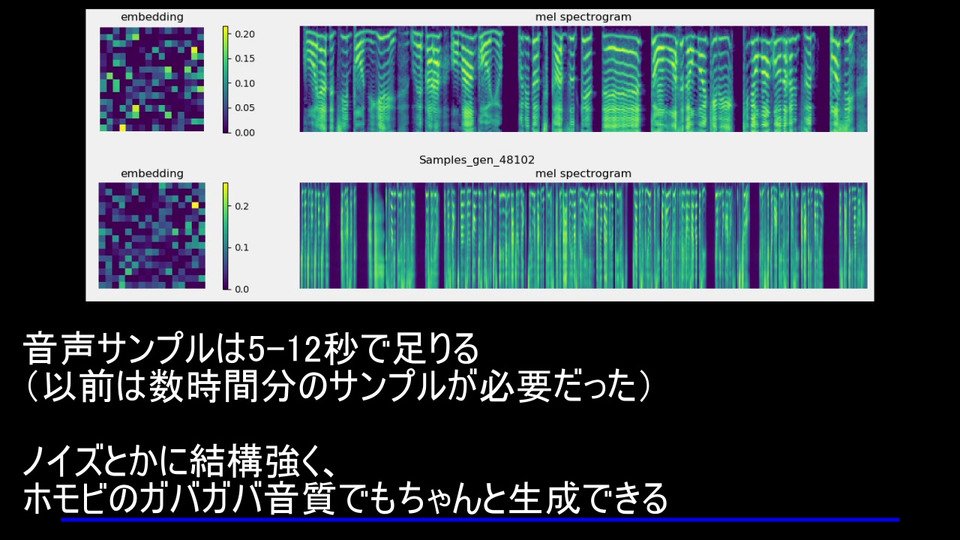The width and height of the screenshot is (960, 540).
Task: Click the 'Samples_gen_48102' title
Action: pos(477,160)
